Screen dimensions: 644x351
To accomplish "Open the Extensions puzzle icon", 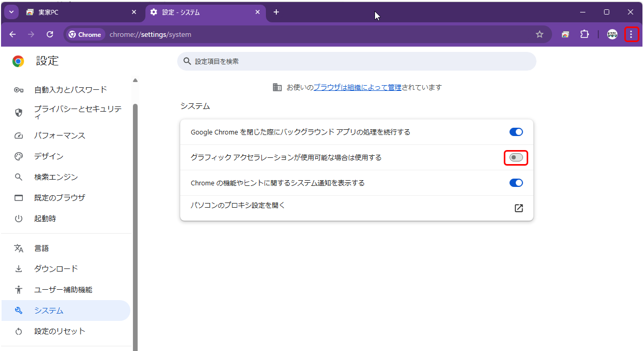I will click(584, 34).
